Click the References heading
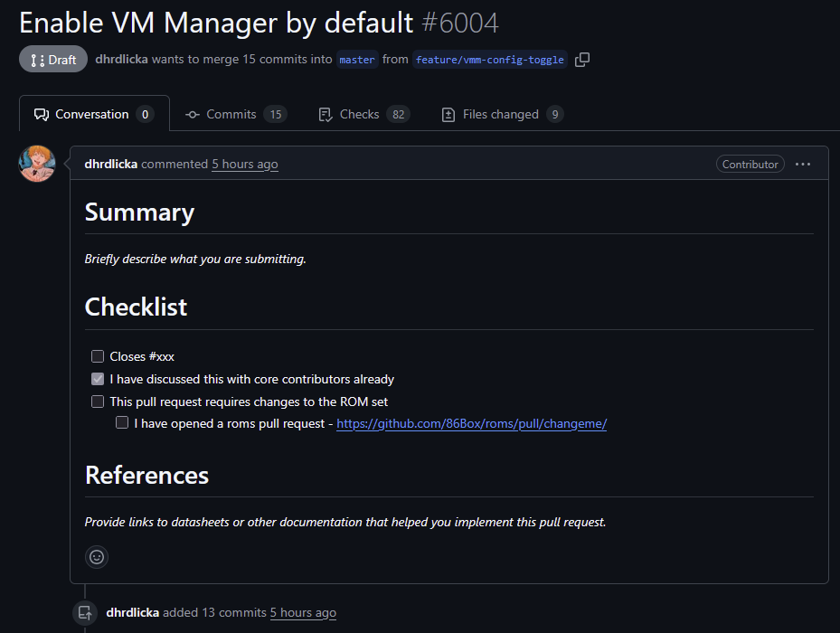The image size is (840, 633). click(x=146, y=476)
